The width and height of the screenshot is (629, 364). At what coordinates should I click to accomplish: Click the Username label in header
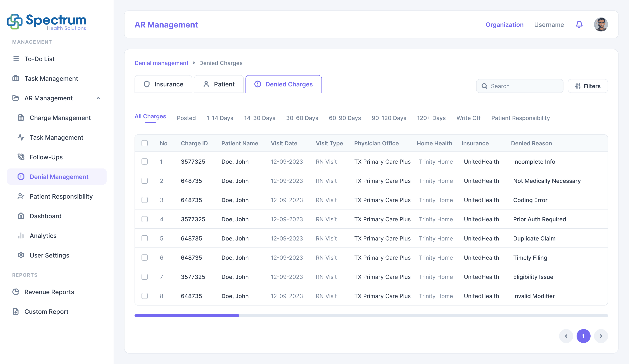[549, 24]
